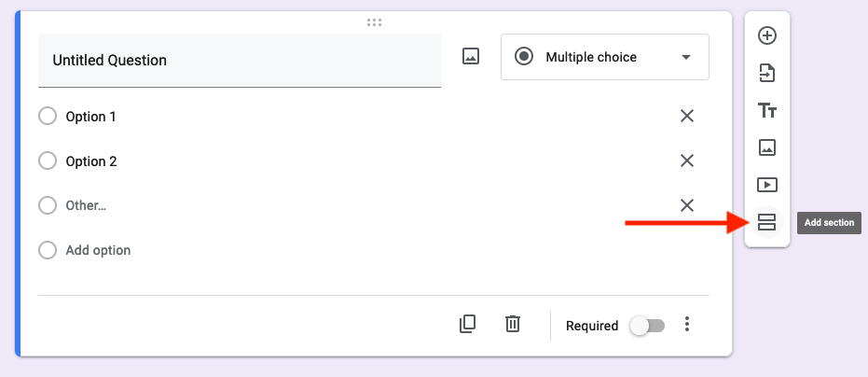Edit the Untitled Question title field
Image resolution: width=868 pixels, height=377 pixels.
coord(239,61)
